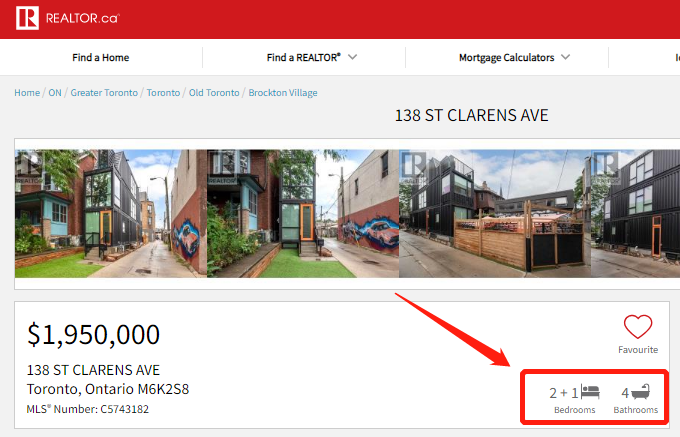
Task: Click the bedrooms bed icon
Action: click(x=590, y=392)
